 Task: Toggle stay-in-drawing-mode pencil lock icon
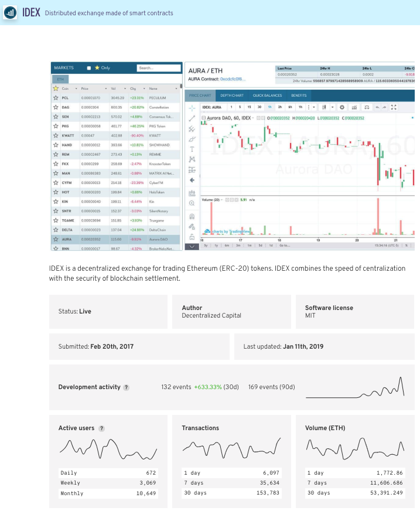pyautogui.click(x=192, y=227)
